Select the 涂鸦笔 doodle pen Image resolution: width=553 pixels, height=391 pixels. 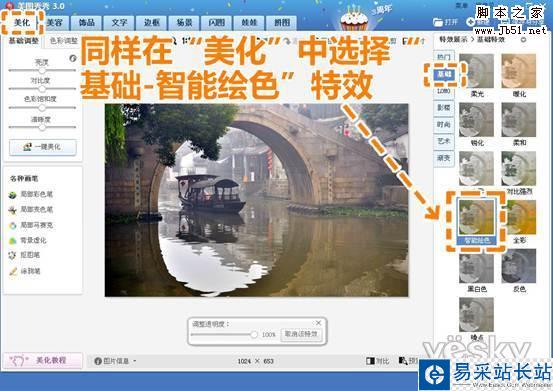coord(13,271)
